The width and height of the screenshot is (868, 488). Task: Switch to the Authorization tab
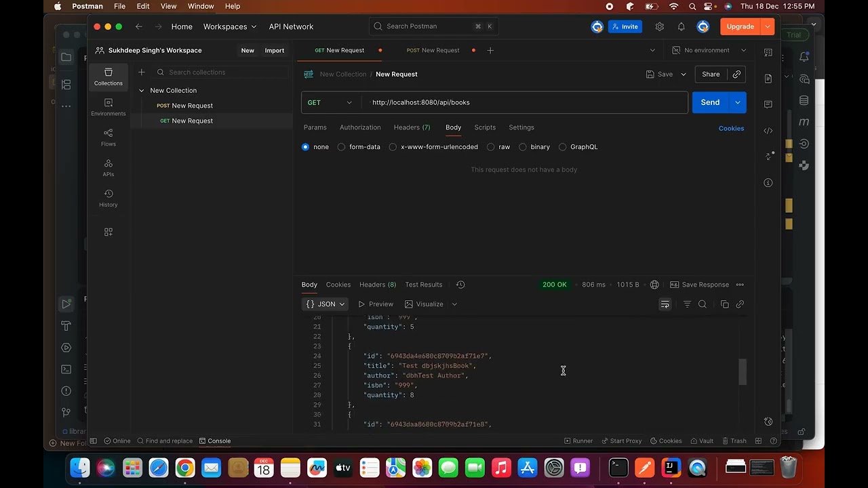tap(360, 127)
